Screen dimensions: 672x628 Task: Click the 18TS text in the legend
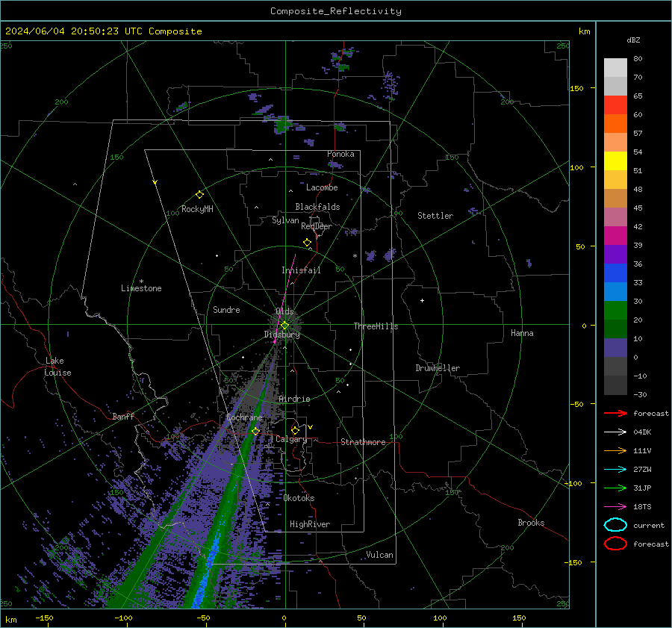(x=642, y=507)
